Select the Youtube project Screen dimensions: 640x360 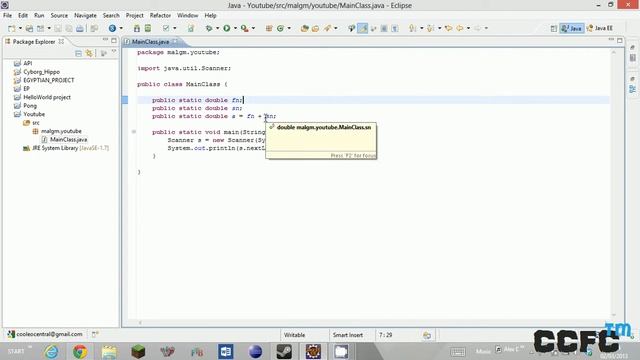pos(34,114)
